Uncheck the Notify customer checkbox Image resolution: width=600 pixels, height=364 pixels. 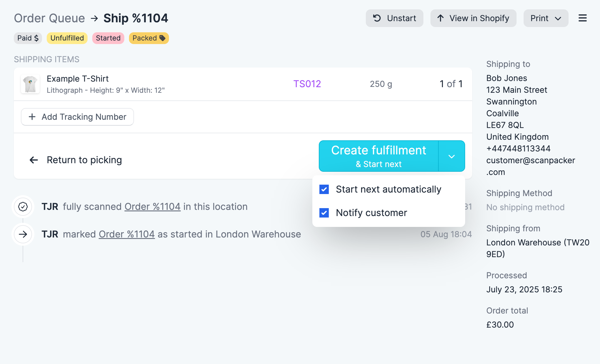coord(324,213)
